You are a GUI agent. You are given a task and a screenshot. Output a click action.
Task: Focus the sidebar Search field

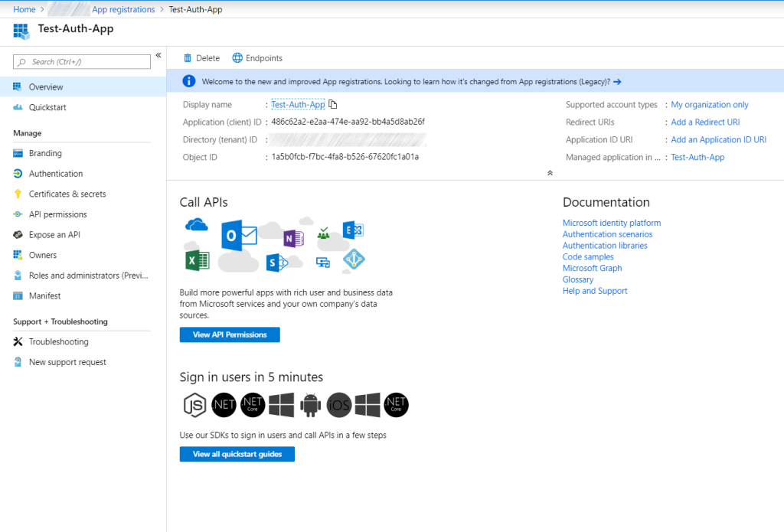point(83,62)
